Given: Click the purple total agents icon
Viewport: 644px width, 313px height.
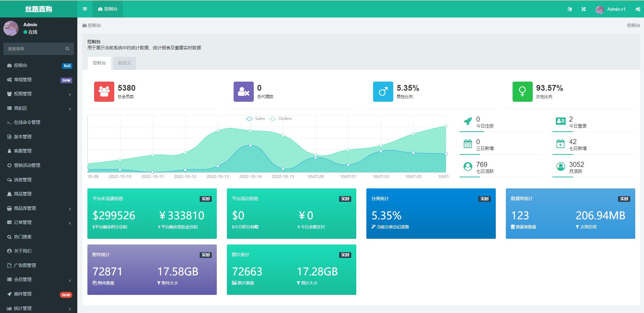Looking at the screenshot, I should tap(243, 91).
